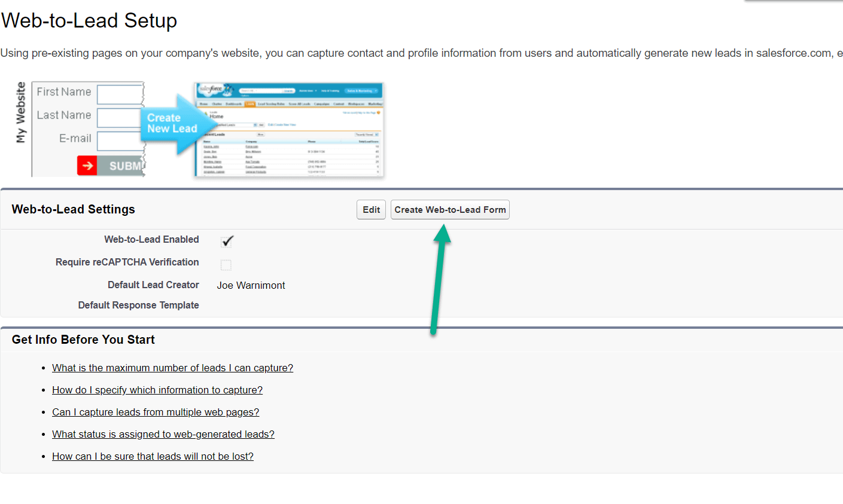Click the Web-to-Lead illustration image
This screenshot has width=843, height=504.
click(199, 129)
